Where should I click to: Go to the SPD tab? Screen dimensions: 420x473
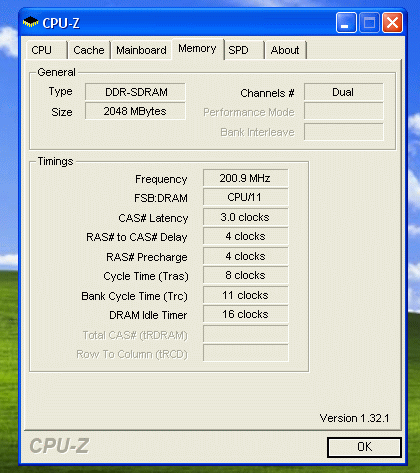(244, 50)
